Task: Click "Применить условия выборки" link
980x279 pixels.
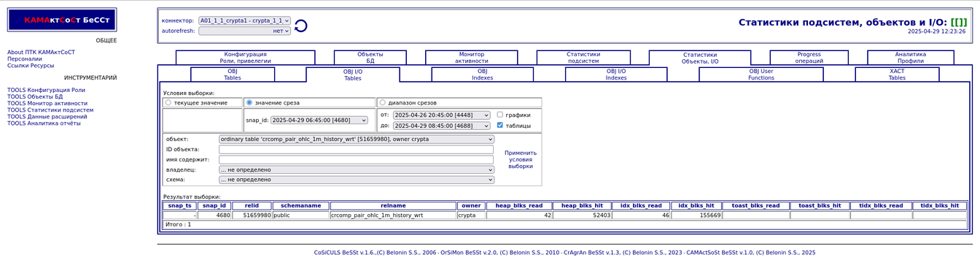Action: click(521, 160)
